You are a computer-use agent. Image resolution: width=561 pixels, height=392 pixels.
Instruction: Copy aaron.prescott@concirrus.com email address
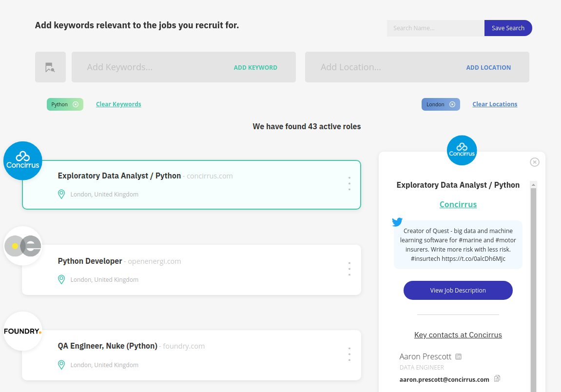[497, 379]
